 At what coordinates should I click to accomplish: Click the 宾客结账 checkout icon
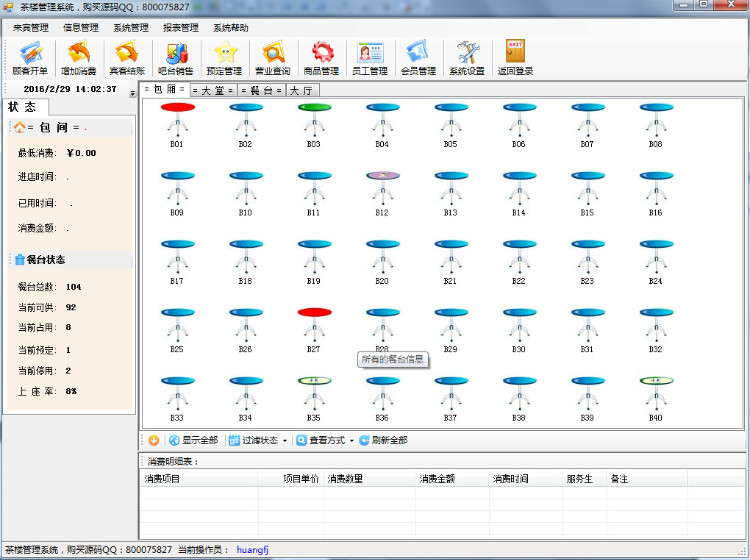point(126,58)
